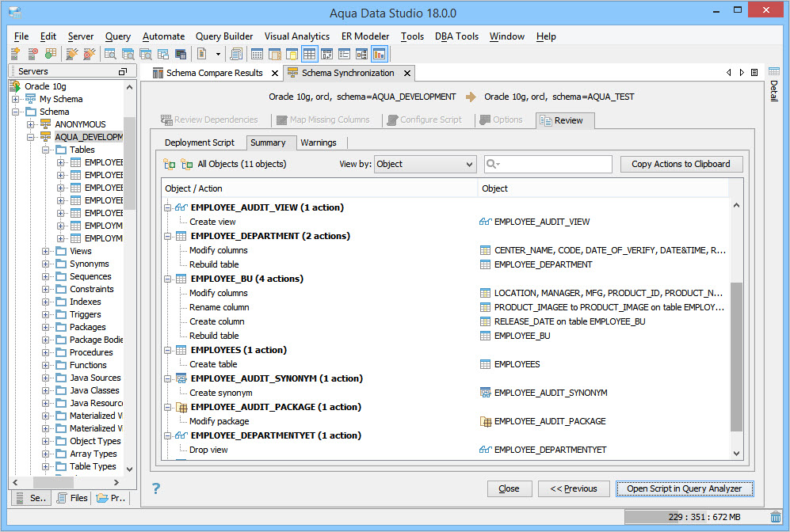Click the ER diagram toolbar icon
This screenshot has width=790, height=532.
tap(362, 53)
